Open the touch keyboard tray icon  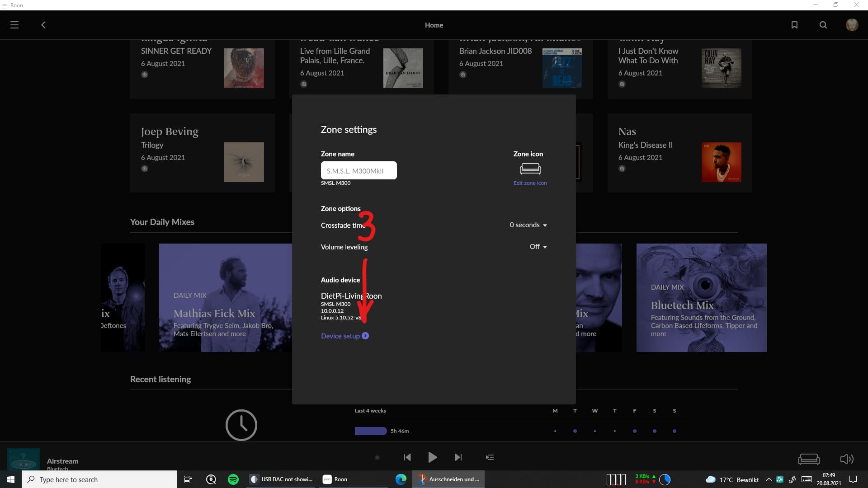click(x=807, y=479)
